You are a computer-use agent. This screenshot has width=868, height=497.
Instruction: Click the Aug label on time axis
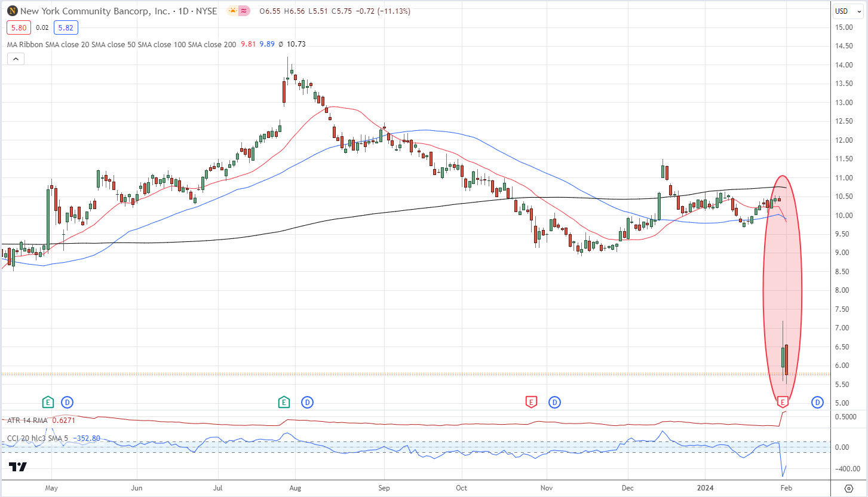coord(295,487)
